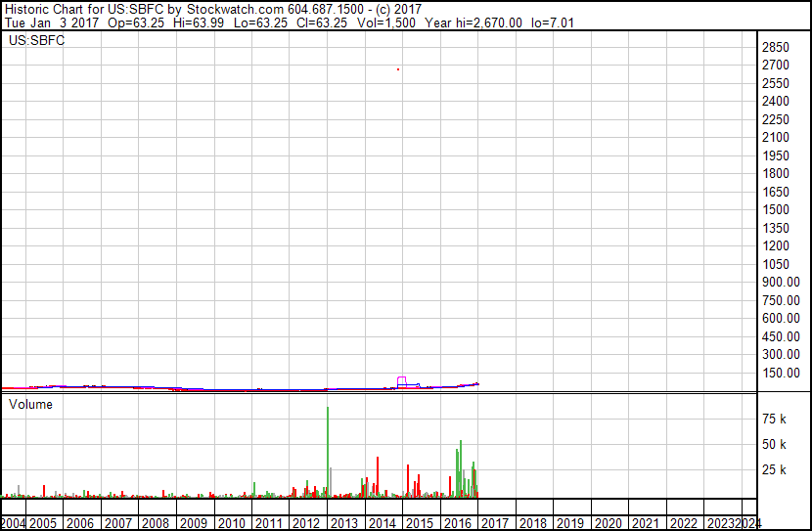Select the 2008 year on time axis
Viewport: 812px width, 531px height.
pos(156,523)
